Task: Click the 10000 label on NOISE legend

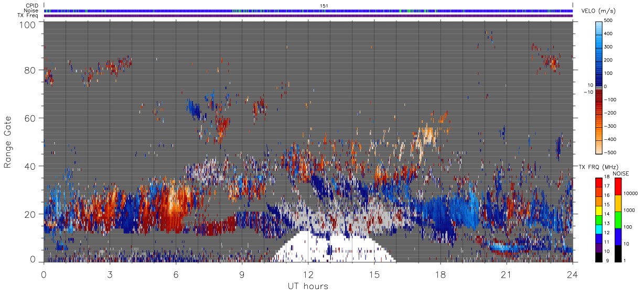Action: [x=631, y=193]
